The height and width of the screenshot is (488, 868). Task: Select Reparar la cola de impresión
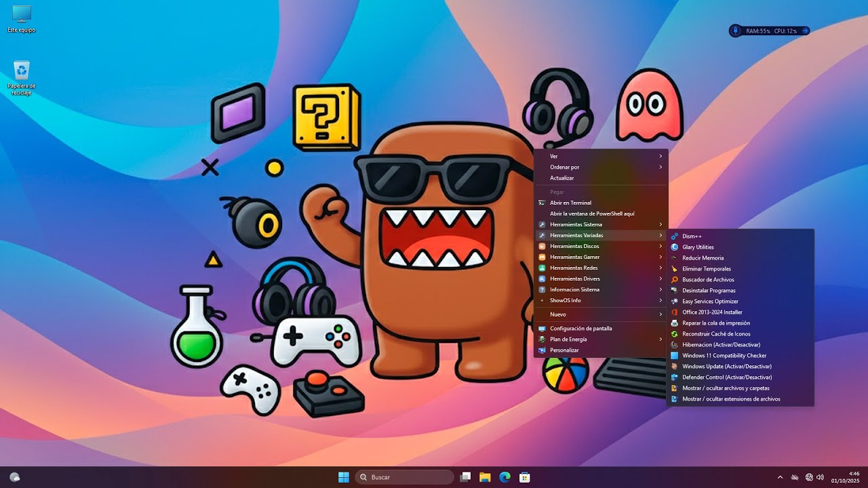coord(741,323)
